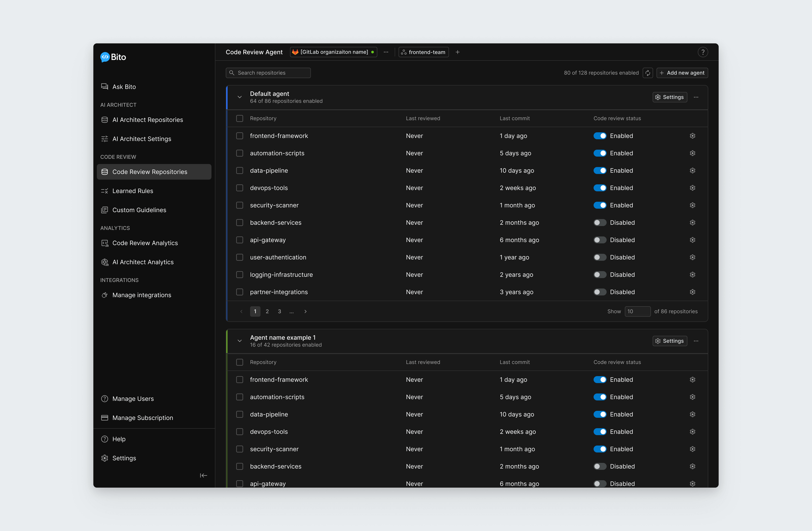812x531 pixels.
Task: Open settings gear for data-pipeline in Default agent
Action: tap(692, 170)
